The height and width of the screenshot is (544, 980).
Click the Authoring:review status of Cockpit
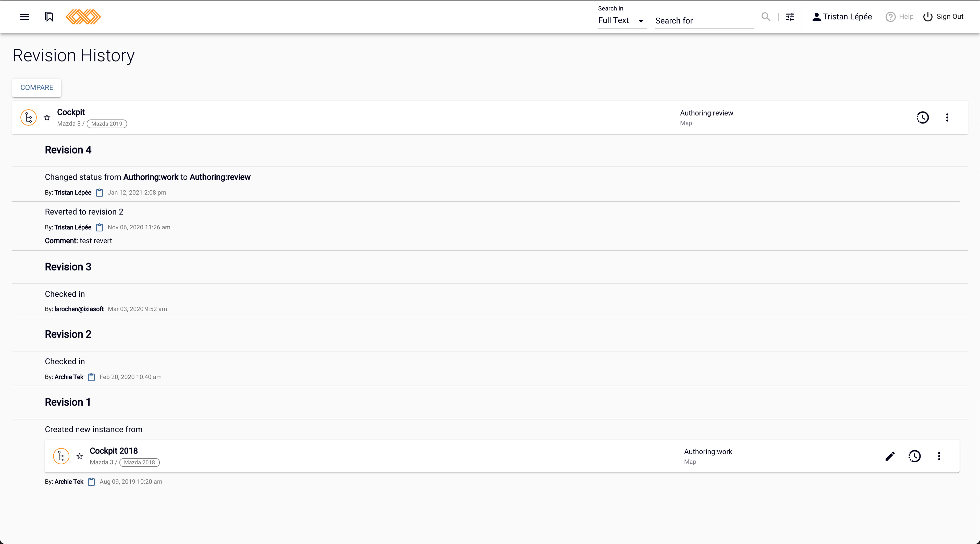click(x=706, y=113)
